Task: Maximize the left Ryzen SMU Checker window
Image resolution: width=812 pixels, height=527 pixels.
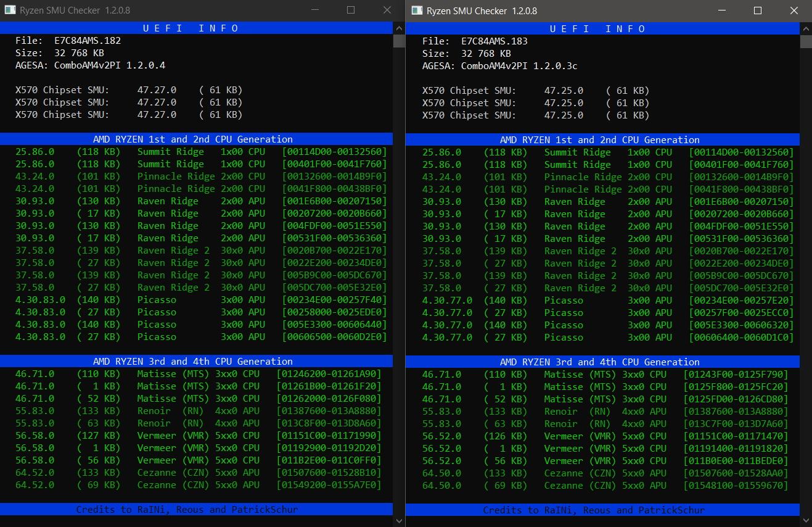Action: (x=351, y=10)
